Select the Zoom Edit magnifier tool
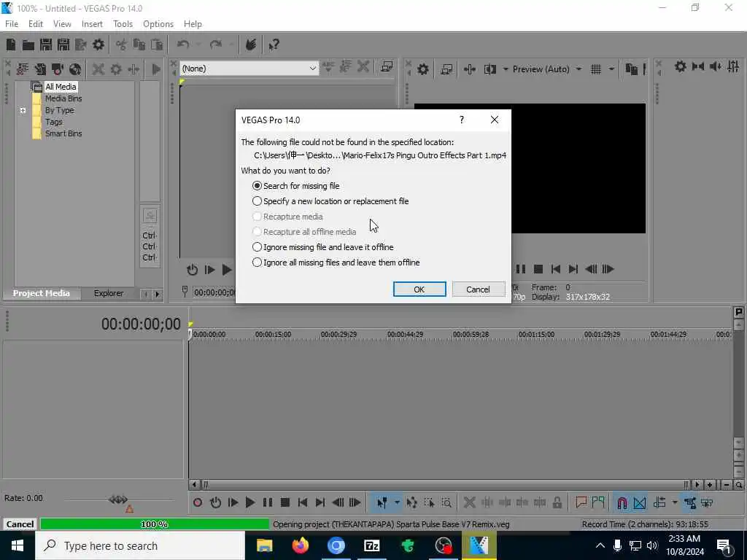The height and width of the screenshot is (560, 747). [446, 502]
